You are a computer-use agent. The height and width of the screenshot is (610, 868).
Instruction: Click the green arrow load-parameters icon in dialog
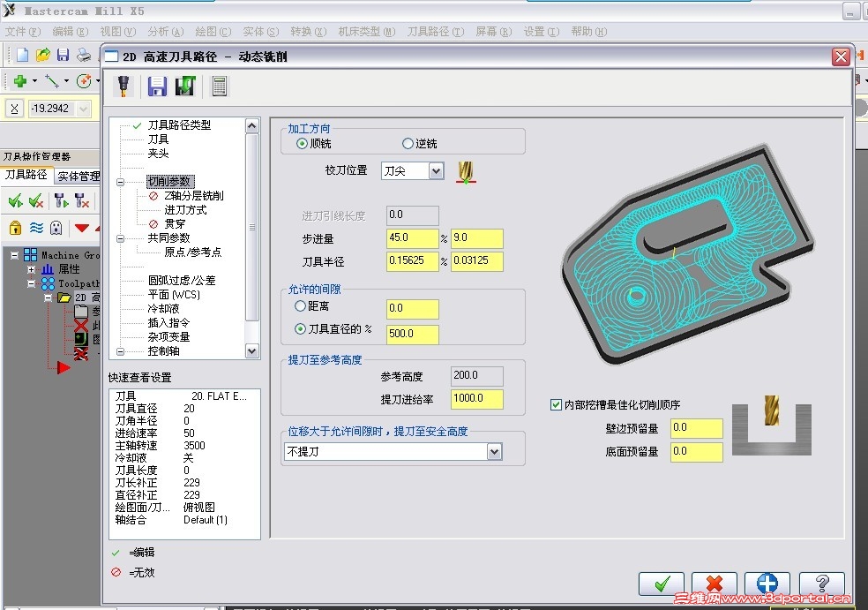click(x=185, y=87)
